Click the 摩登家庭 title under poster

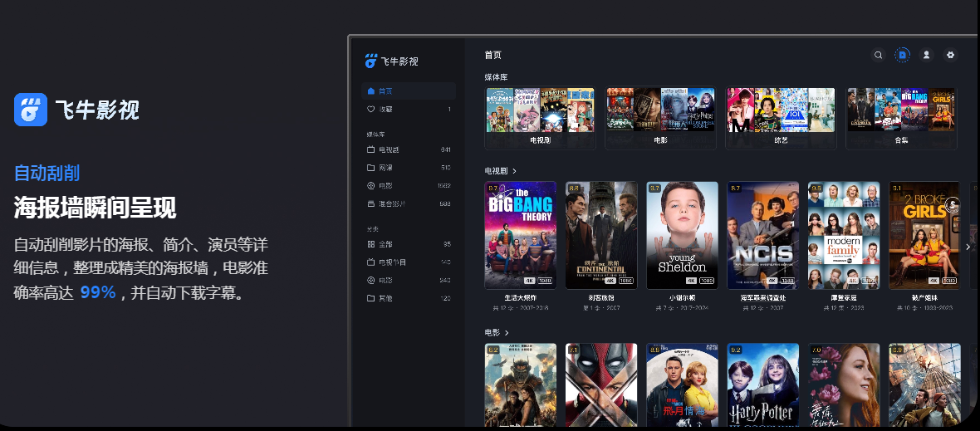[x=844, y=298]
